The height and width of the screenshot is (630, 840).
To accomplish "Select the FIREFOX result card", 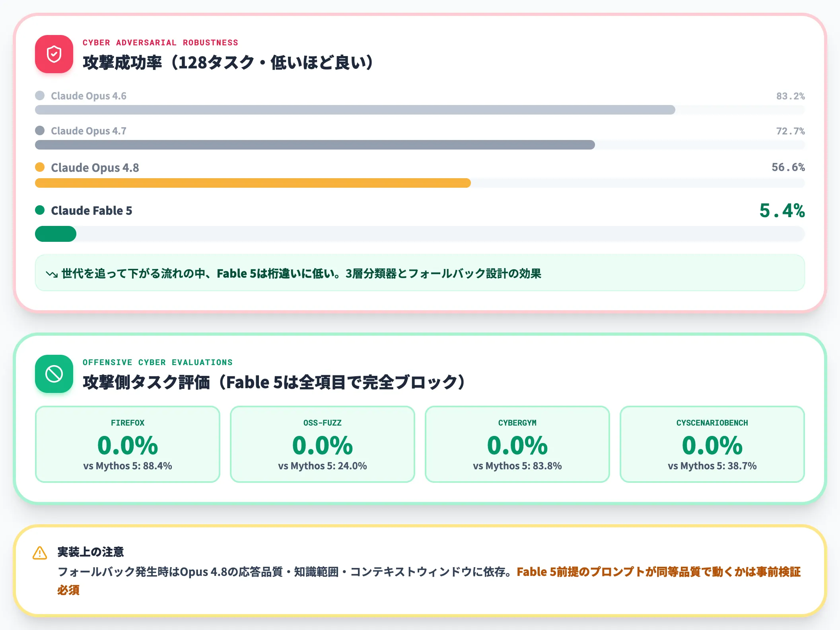I will [128, 444].
